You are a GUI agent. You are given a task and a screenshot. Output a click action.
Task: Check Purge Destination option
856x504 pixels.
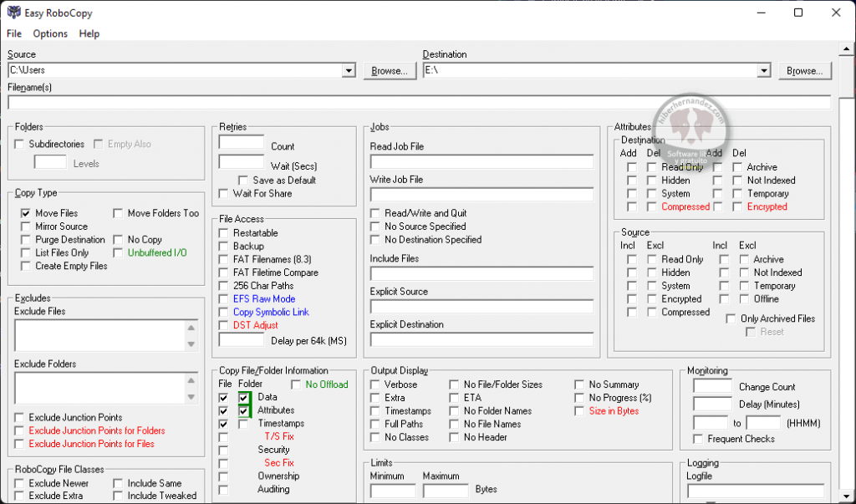tap(25, 240)
